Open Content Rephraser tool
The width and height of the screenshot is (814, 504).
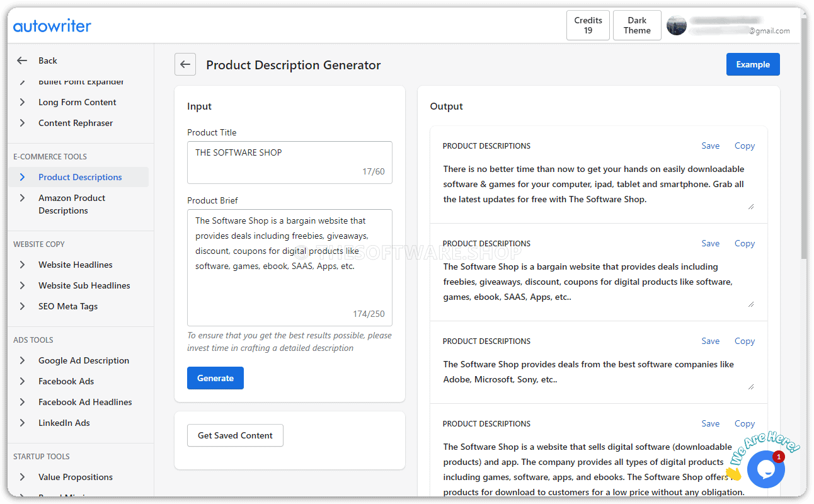point(76,123)
